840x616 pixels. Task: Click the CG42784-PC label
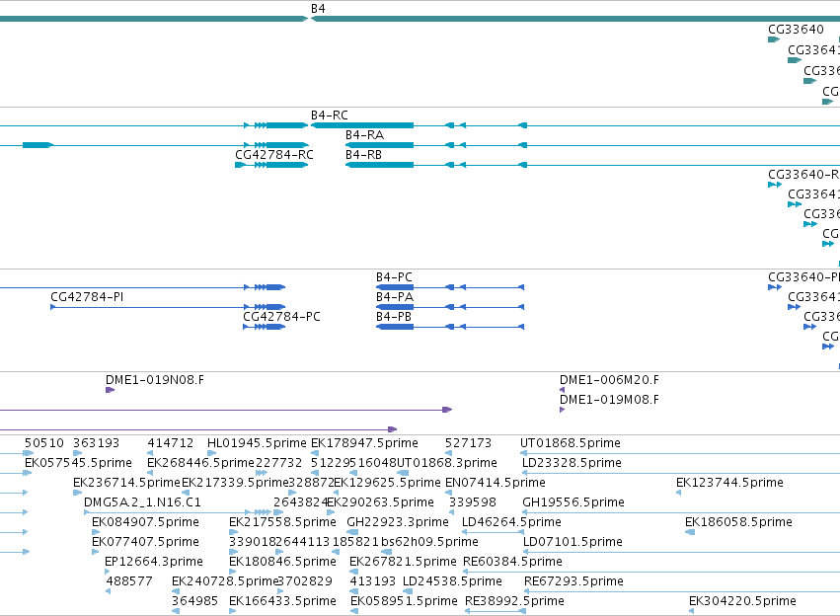[x=281, y=317]
